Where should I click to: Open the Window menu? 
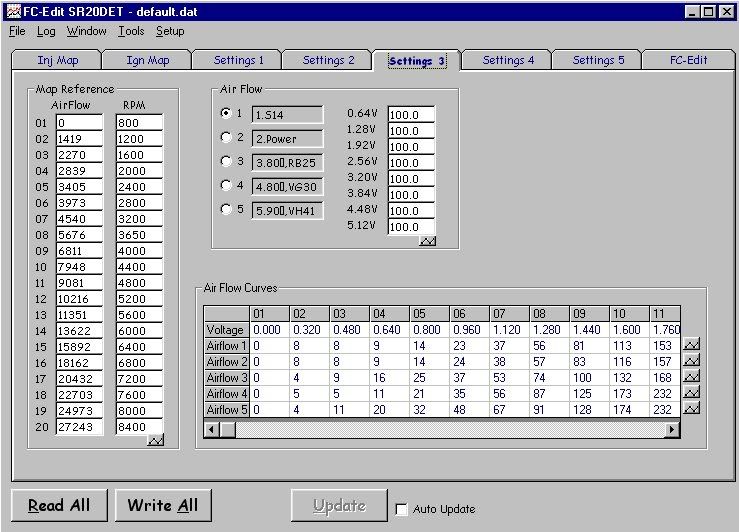tap(86, 31)
